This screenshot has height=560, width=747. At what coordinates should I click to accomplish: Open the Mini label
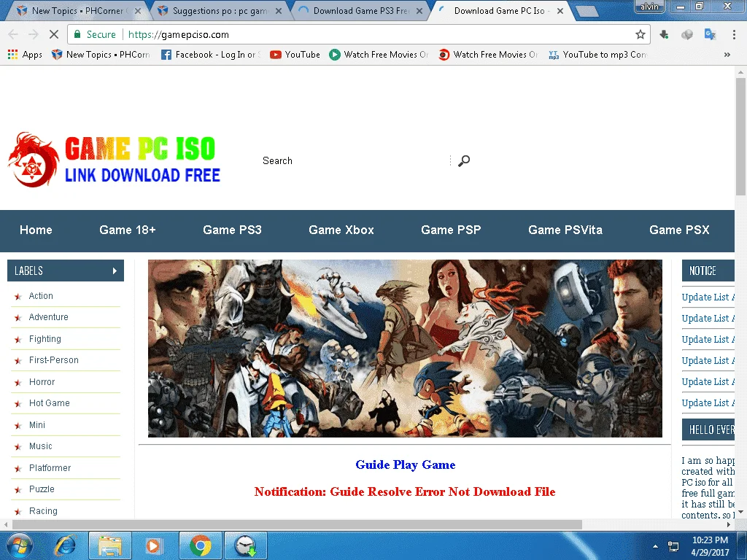(x=36, y=425)
